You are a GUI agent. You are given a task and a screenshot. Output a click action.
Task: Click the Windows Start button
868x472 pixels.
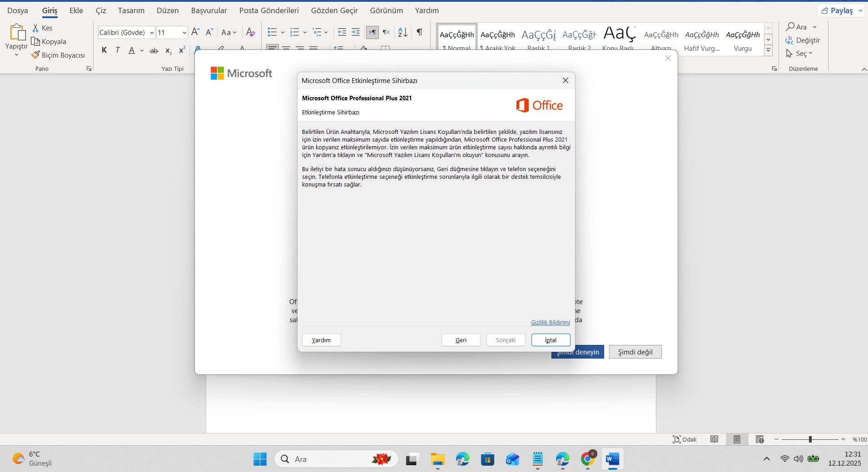[260, 459]
